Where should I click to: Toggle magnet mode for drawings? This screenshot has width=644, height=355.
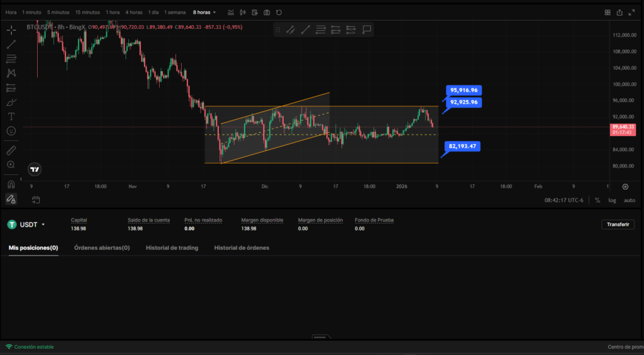point(11,184)
